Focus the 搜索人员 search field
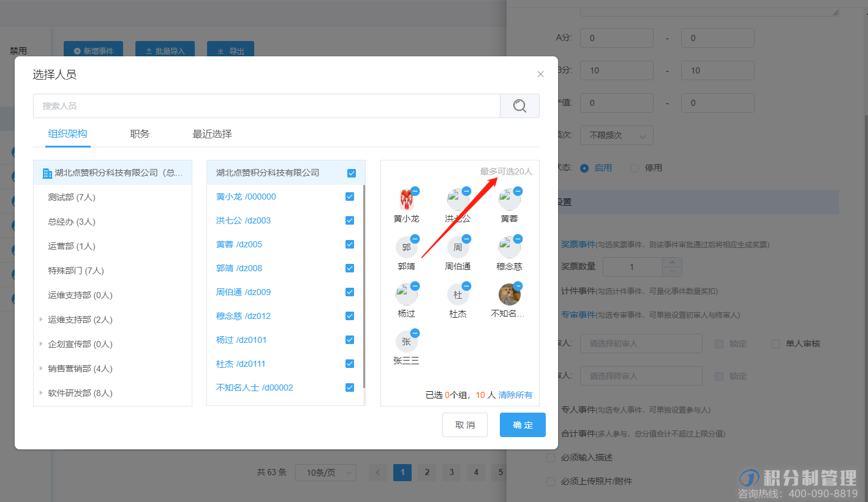The height and width of the screenshot is (502, 868). point(266,106)
